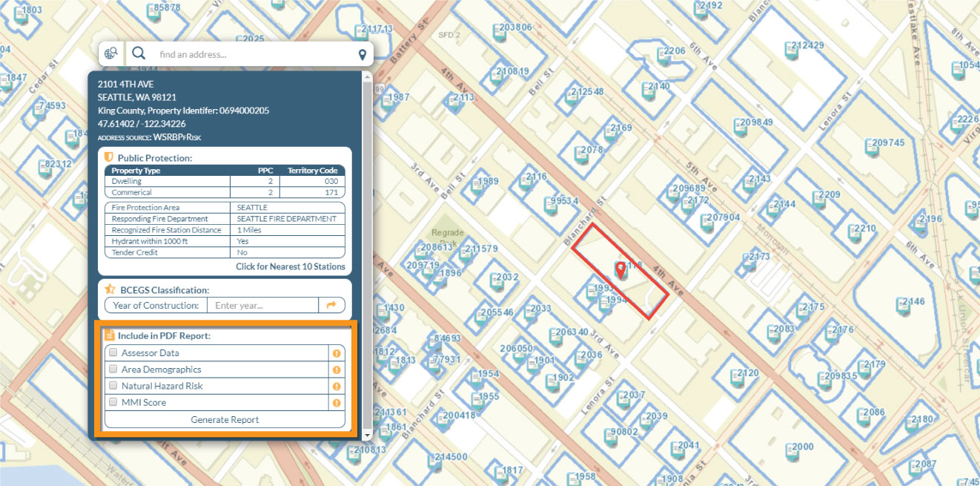Select building icon labeled 2116
The height and width of the screenshot is (486, 980).
[525, 182]
